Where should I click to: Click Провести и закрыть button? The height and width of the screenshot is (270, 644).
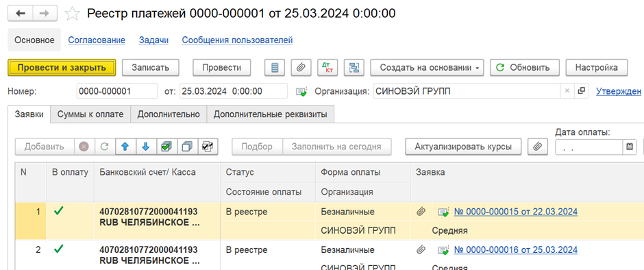62,68
